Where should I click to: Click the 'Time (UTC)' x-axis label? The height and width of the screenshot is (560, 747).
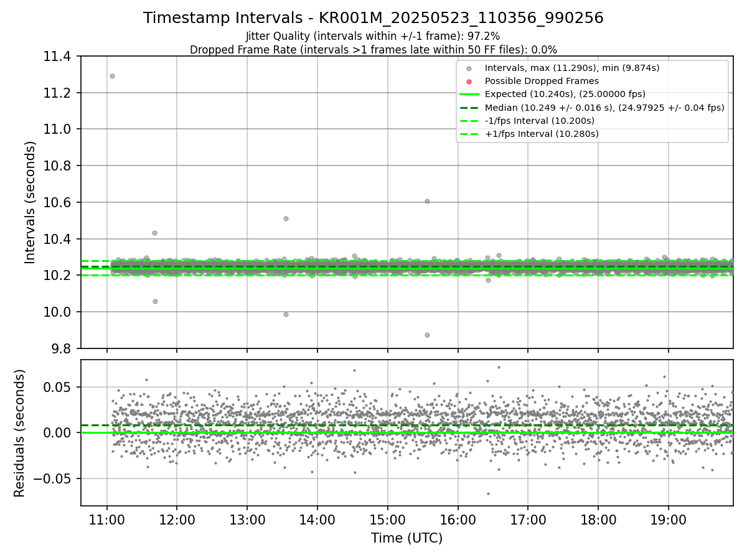[x=407, y=538]
